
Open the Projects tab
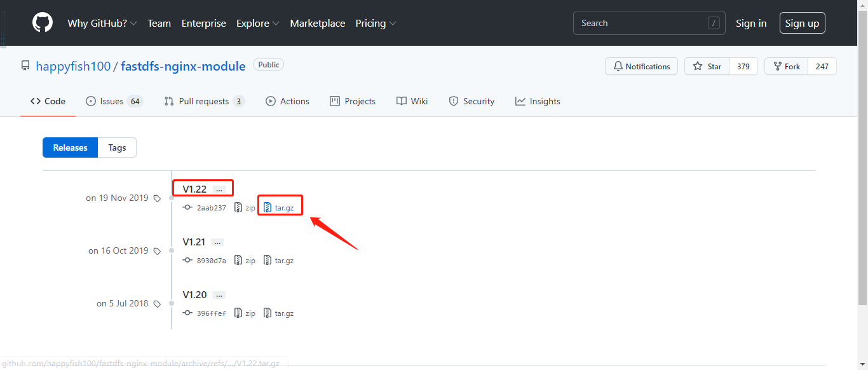(353, 101)
